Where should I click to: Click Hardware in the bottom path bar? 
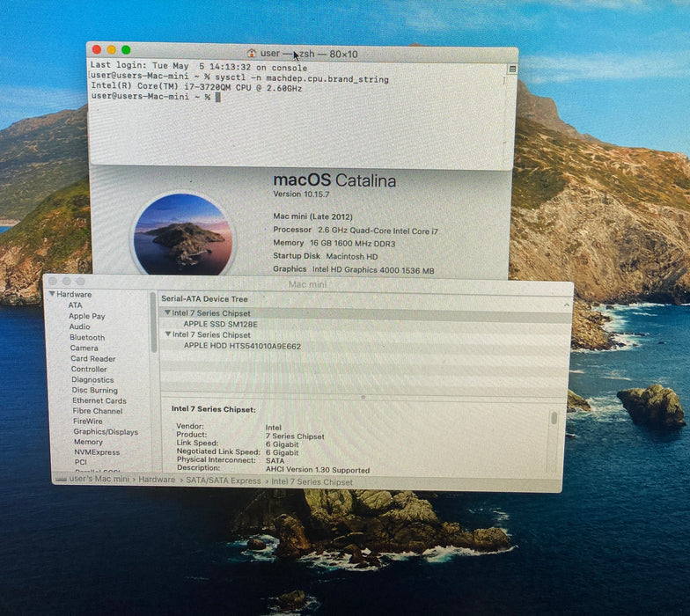[157, 480]
